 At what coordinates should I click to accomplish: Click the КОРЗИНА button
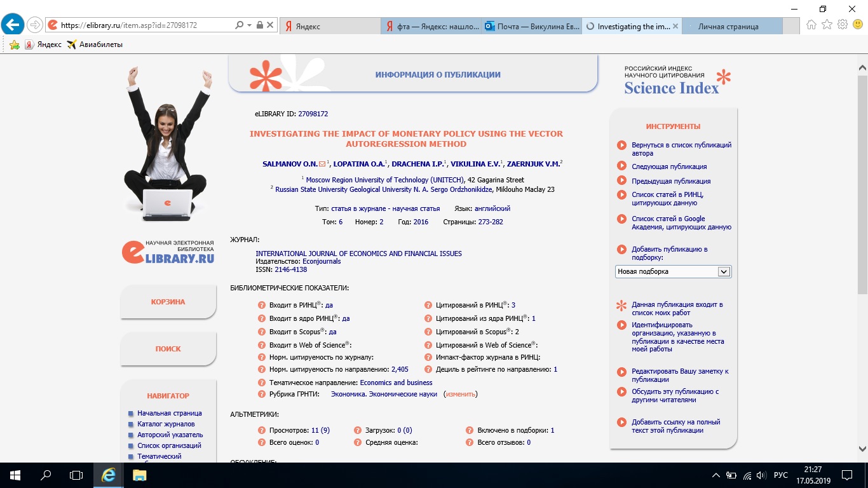click(x=168, y=302)
